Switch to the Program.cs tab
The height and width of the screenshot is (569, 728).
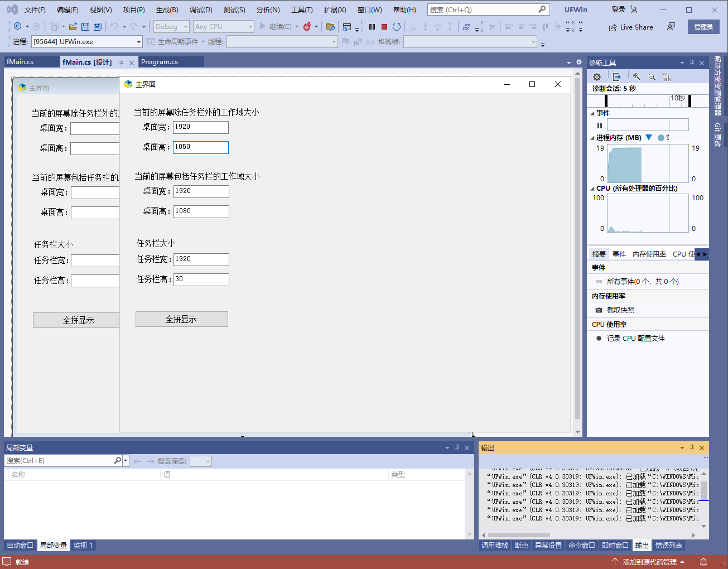pyautogui.click(x=160, y=62)
